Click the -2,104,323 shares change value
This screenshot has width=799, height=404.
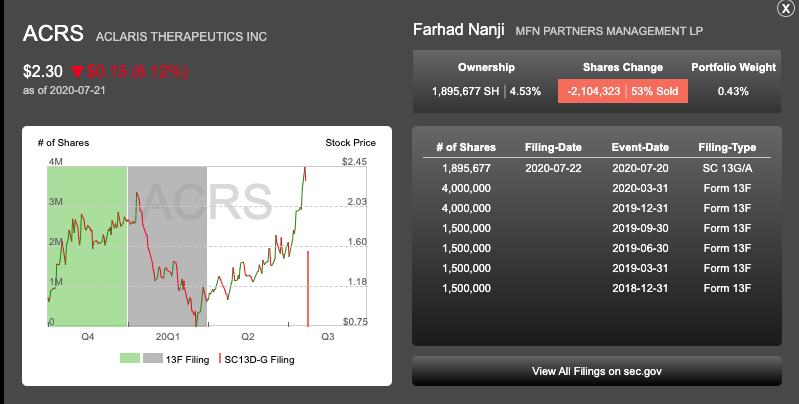[593, 92]
